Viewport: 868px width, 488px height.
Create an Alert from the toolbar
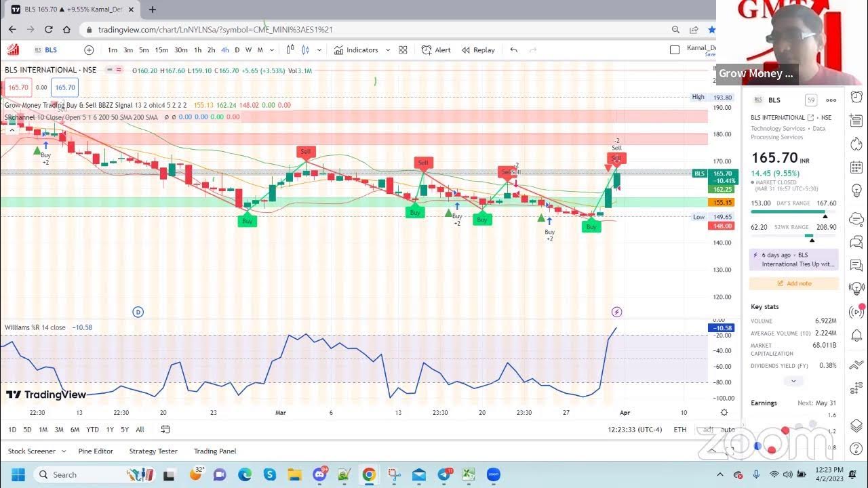click(x=436, y=50)
